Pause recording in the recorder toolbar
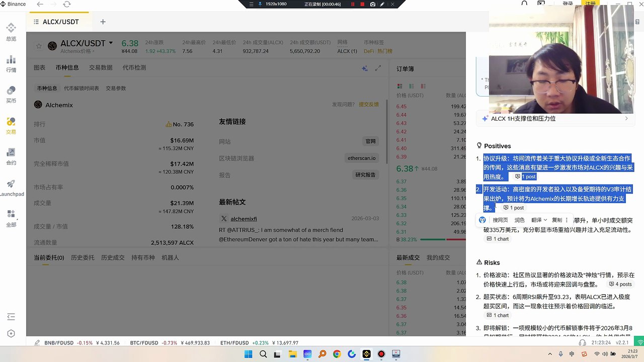Viewport: 644px width, 362px height. (x=353, y=4)
